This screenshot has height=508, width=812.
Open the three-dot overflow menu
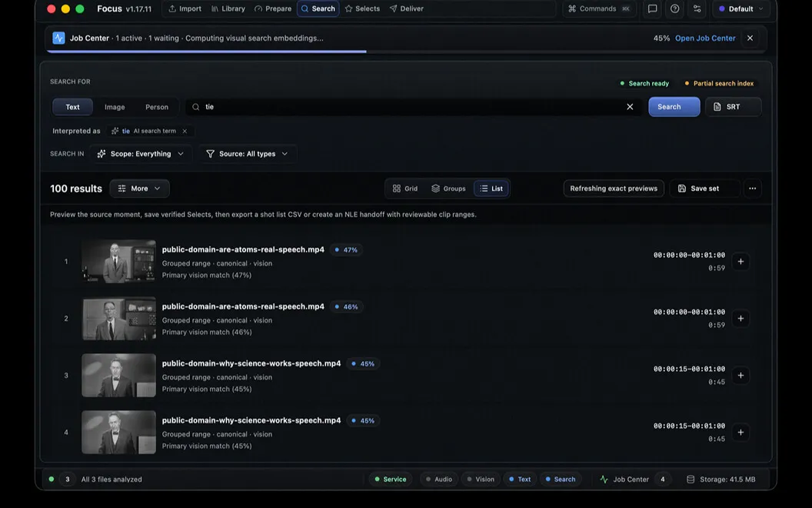click(x=753, y=189)
